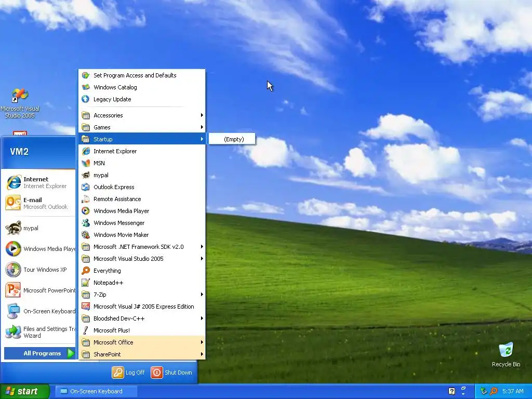The height and width of the screenshot is (399, 532).
Task: Expand the Accessories submenu arrow
Action: click(x=202, y=115)
